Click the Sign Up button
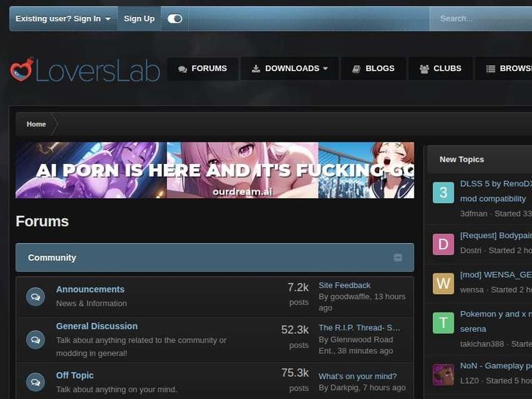The width and height of the screenshot is (532, 399). tap(139, 18)
